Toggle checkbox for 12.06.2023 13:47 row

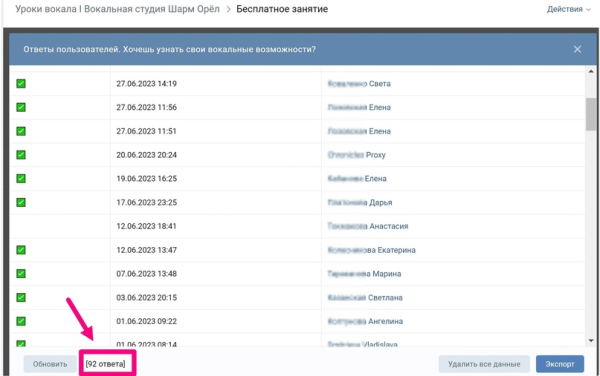tap(21, 250)
